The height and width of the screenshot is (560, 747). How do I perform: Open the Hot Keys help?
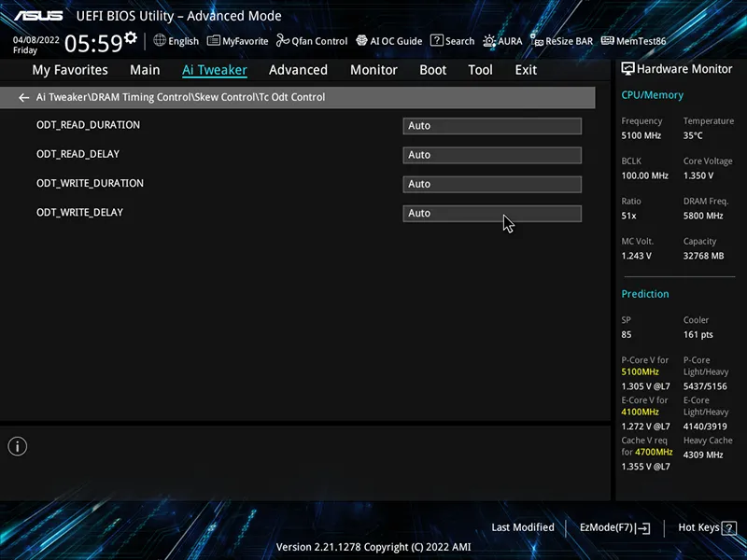(707, 528)
